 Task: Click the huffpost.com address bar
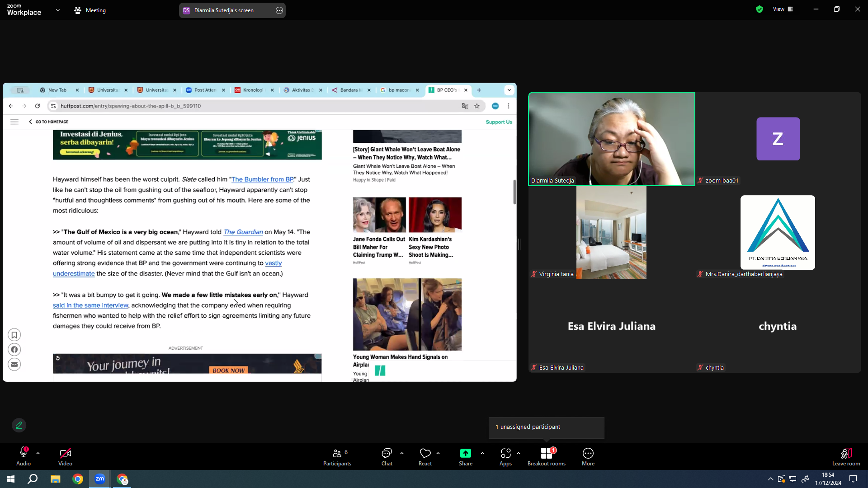coord(258,106)
